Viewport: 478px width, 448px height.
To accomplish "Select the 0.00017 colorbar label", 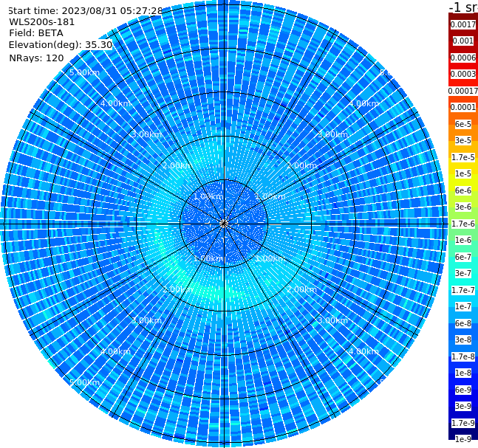I will (463, 91).
